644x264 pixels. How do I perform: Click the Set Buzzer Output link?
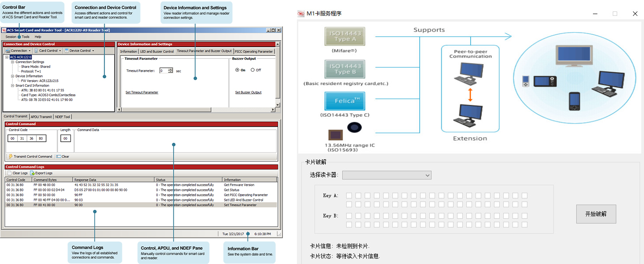(248, 92)
